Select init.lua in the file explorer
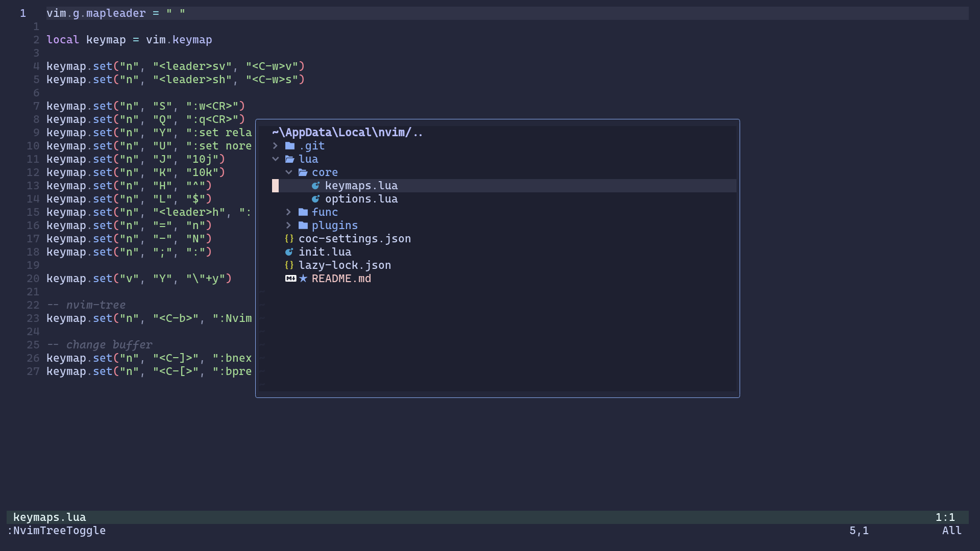Screen dimensions: 980x551 [x=325, y=252]
